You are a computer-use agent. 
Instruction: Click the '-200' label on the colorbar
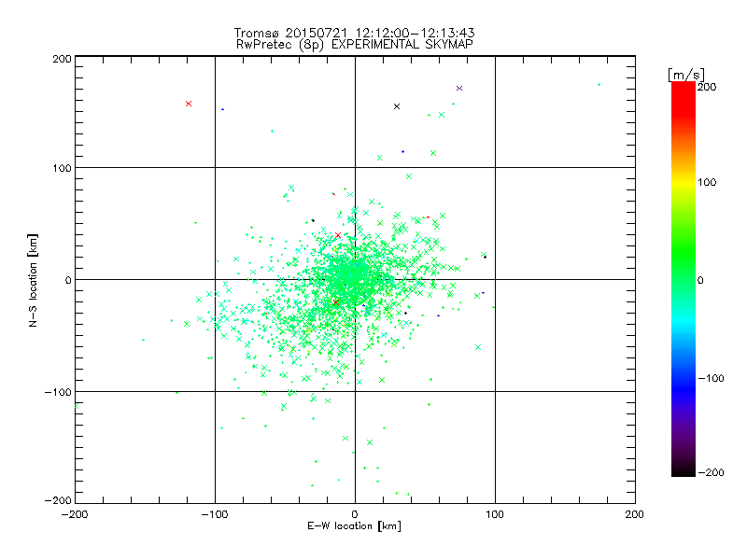[x=711, y=472]
